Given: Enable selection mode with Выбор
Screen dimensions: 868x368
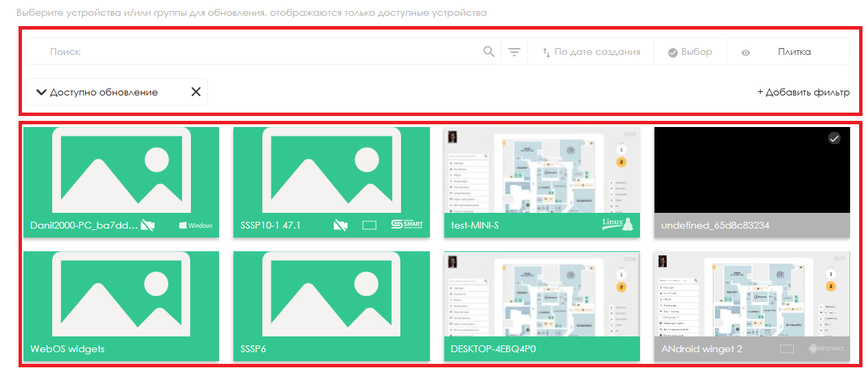Looking at the screenshot, I should 690,51.
